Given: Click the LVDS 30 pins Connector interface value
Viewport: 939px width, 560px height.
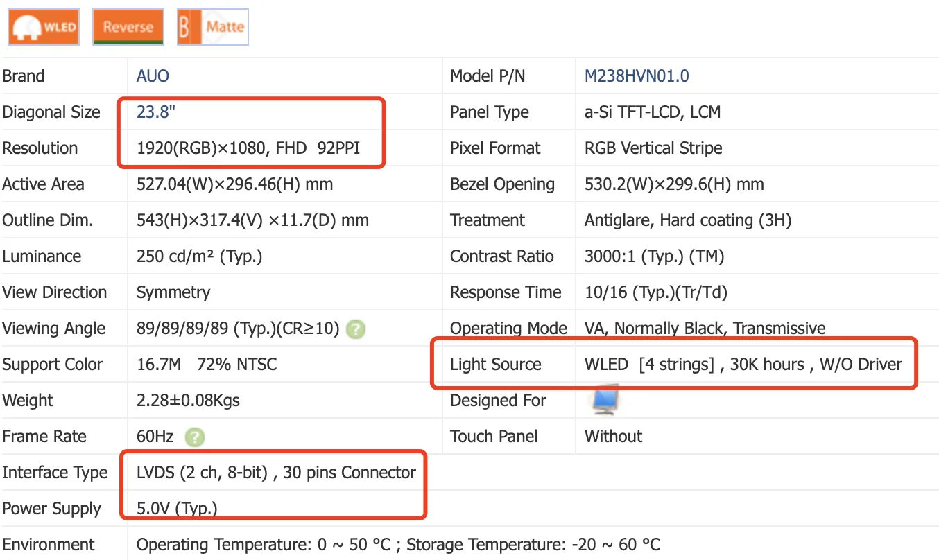Looking at the screenshot, I should coord(276,473).
